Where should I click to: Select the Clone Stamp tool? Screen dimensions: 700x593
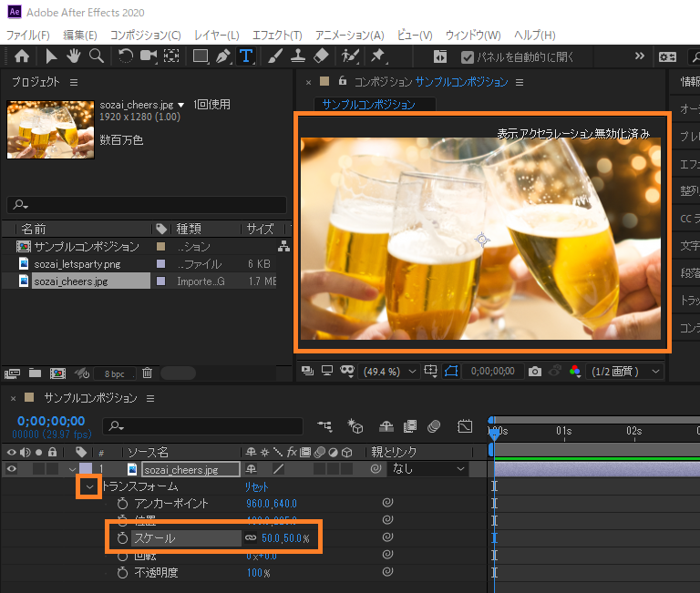(x=298, y=56)
